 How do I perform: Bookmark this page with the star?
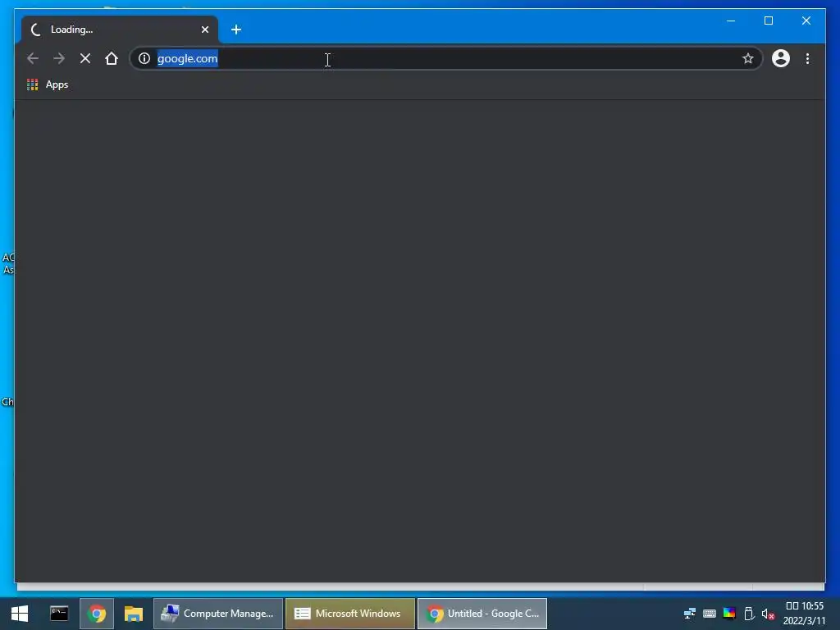tap(748, 58)
